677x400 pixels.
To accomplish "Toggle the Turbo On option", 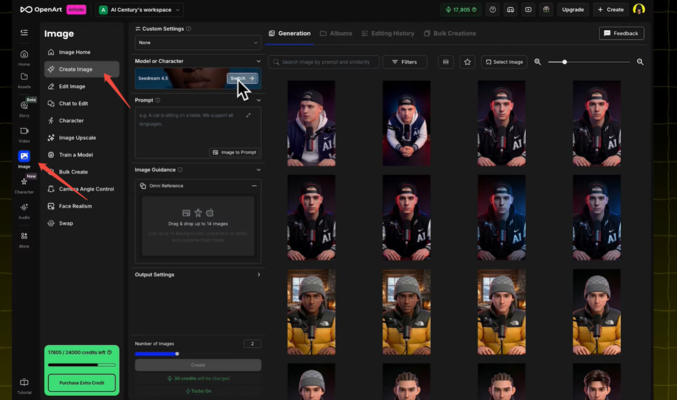I will point(198,390).
